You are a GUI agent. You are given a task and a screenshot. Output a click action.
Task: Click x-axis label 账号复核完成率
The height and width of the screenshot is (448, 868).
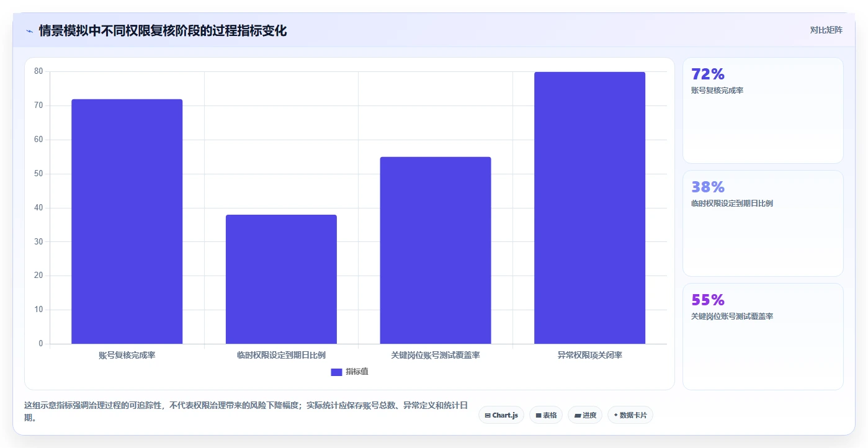point(127,356)
